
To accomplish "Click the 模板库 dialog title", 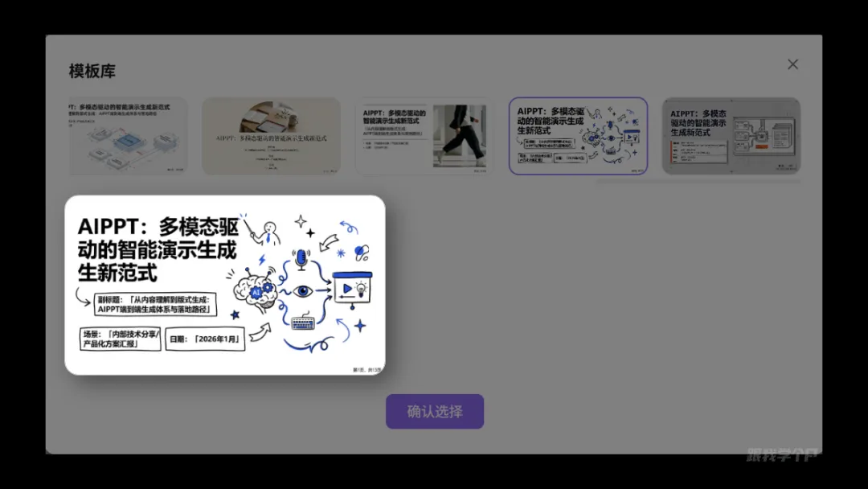I will pyautogui.click(x=92, y=71).
